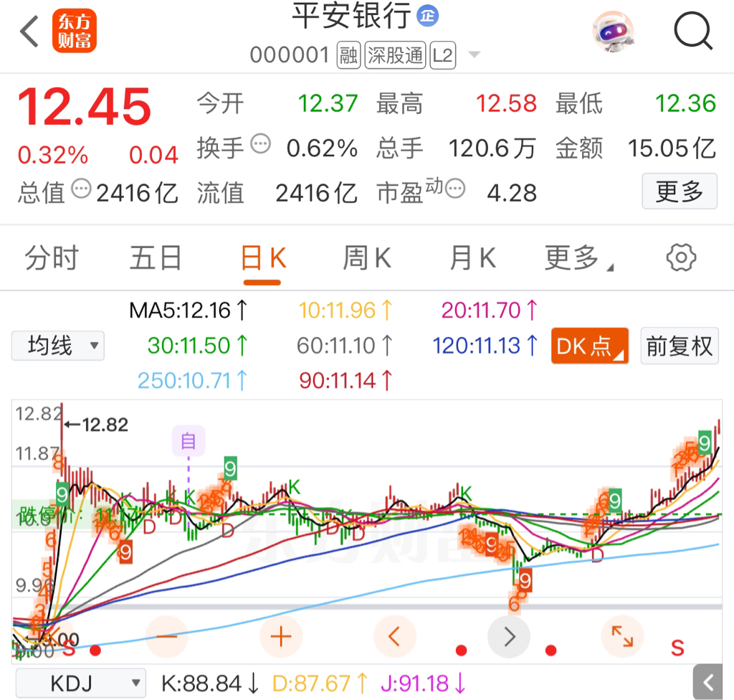Tap the 10:11.96 moving average value
734x700 pixels.
(x=345, y=310)
